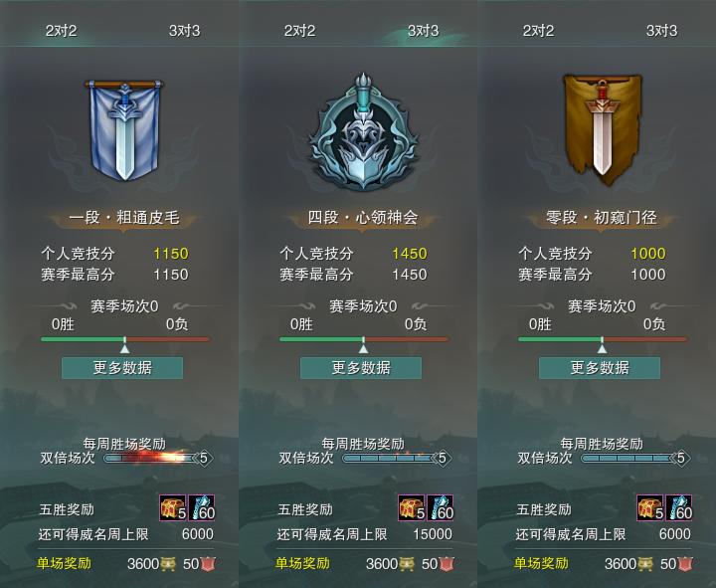Open 更多数据 in the 一段 panel
Image resolution: width=716 pixels, height=588 pixels.
[x=122, y=368]
